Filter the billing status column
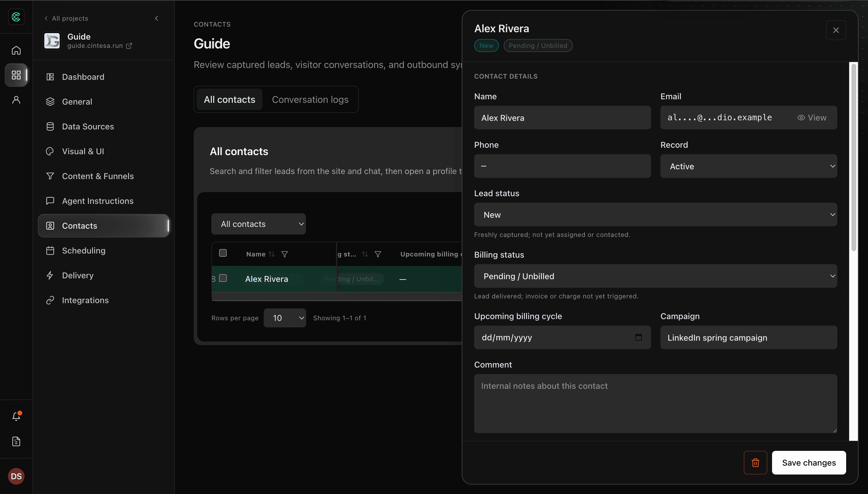 [x=378, y=254]
